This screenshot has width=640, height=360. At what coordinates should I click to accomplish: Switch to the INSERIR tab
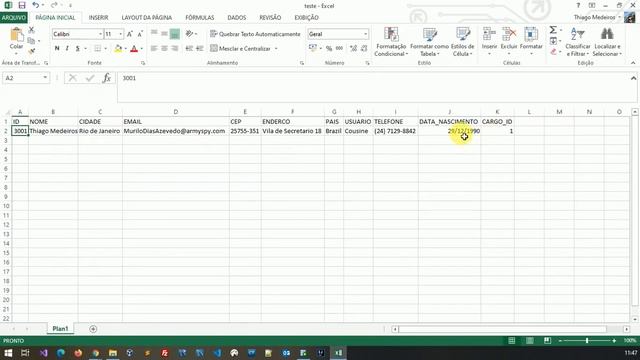98,18
